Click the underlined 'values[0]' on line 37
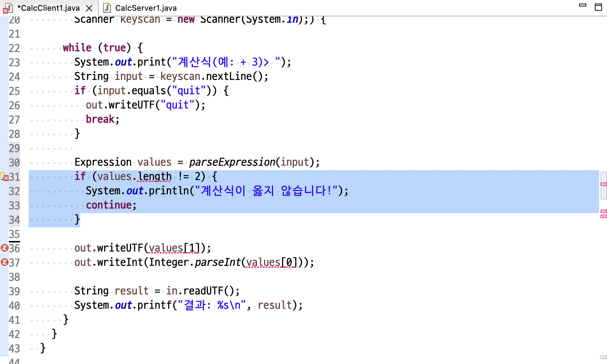The height and width of the screenshot is (364, 607). (272, 262)
